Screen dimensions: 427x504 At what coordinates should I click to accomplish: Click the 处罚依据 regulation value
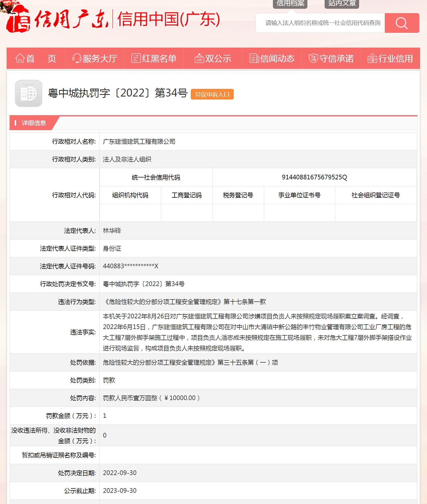pos(191,363)
